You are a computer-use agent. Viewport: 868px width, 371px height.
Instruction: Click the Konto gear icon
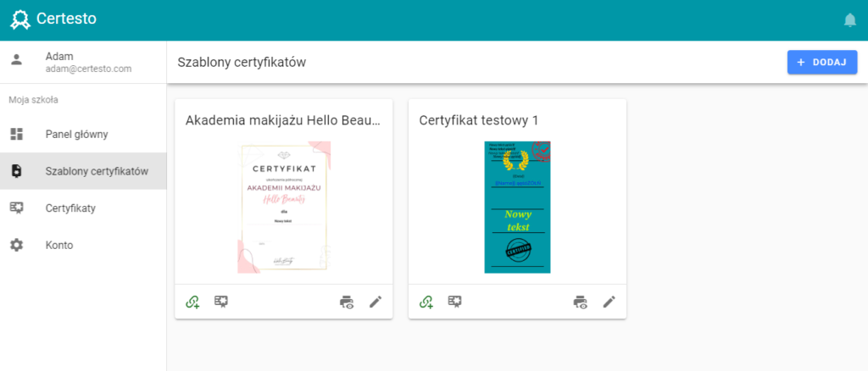(17, 245)
